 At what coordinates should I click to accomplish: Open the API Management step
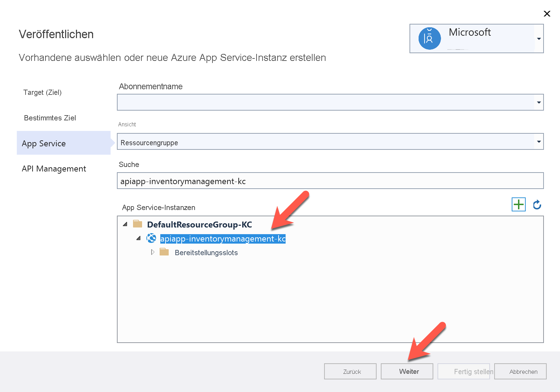[x=54, y=169]
